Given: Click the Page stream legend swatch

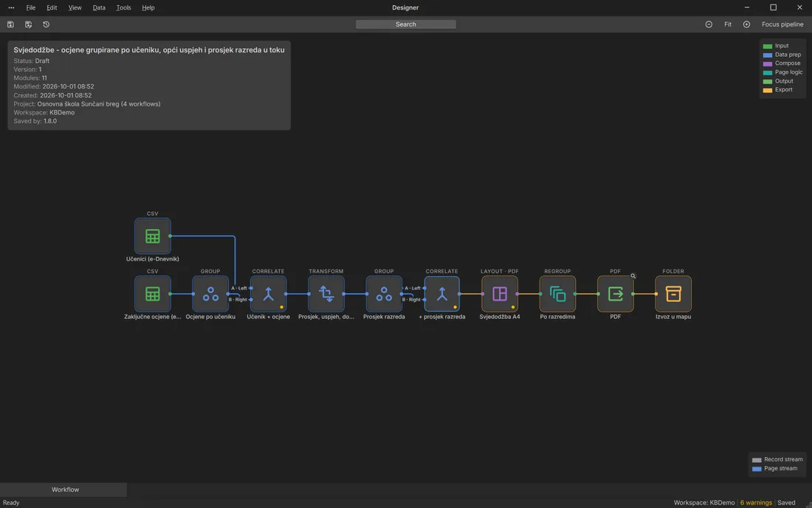Looking at the screenshot, I should point(757,469).
